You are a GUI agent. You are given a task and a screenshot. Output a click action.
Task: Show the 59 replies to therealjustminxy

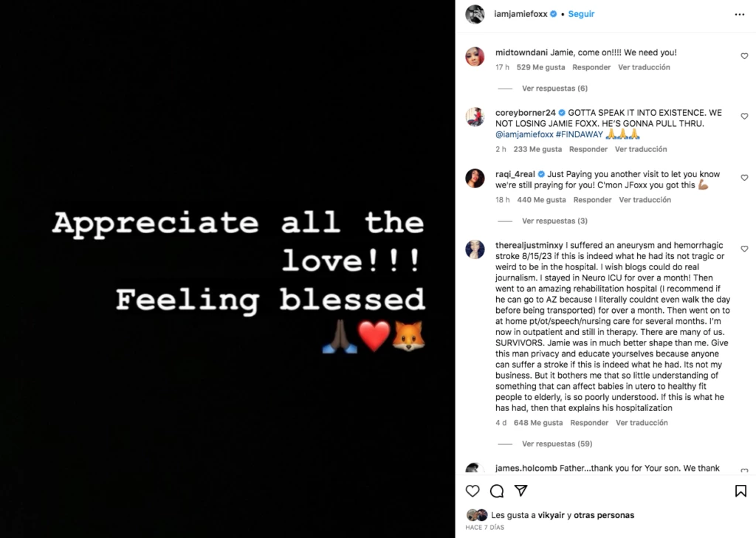pos(557,444)
